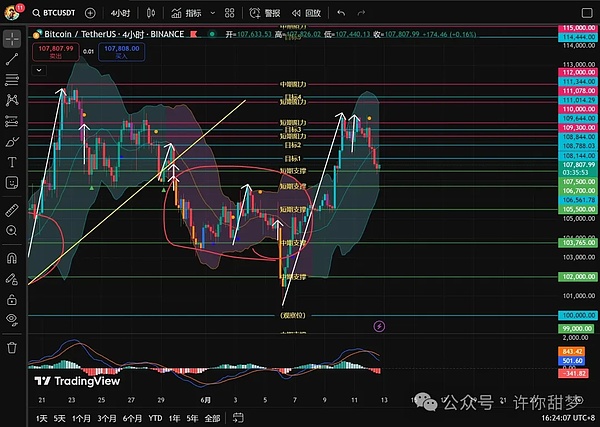
Task: Open the emoji icons drawing tool
Action: (x=12, y=182)
